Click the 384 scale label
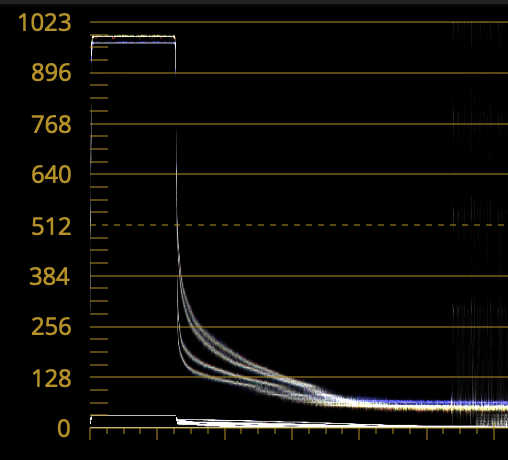 click(50, 276)
